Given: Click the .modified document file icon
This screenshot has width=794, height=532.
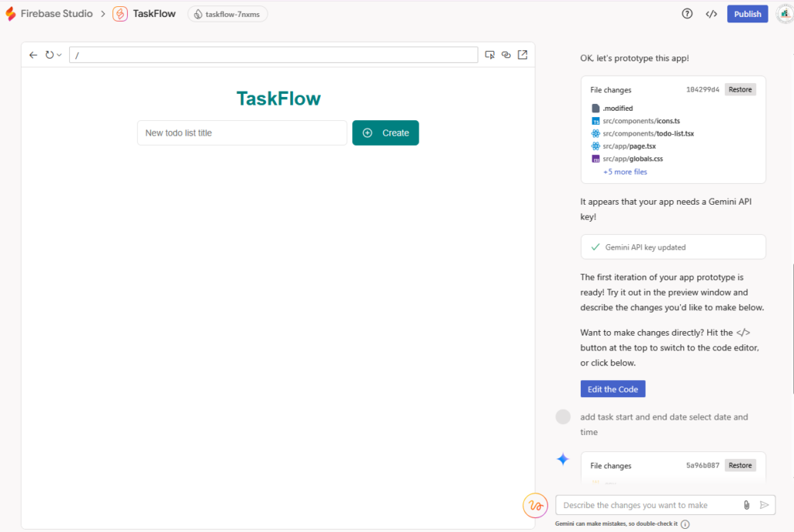Looking at the screenshot, I should [x=595, y=108].
